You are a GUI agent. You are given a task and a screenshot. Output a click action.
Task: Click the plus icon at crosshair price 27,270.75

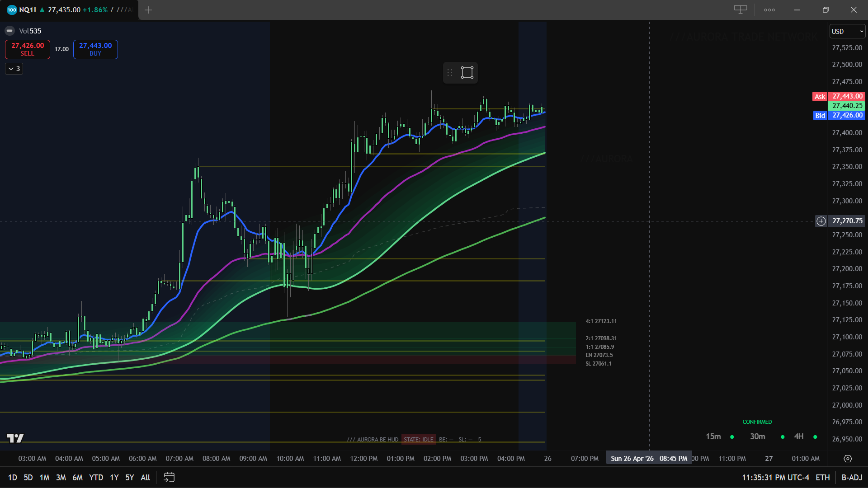821,221
